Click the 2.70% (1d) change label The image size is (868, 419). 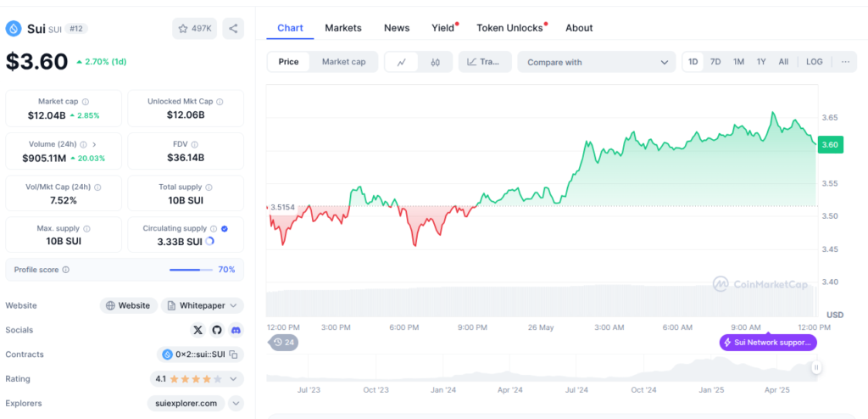pos(102,62)
